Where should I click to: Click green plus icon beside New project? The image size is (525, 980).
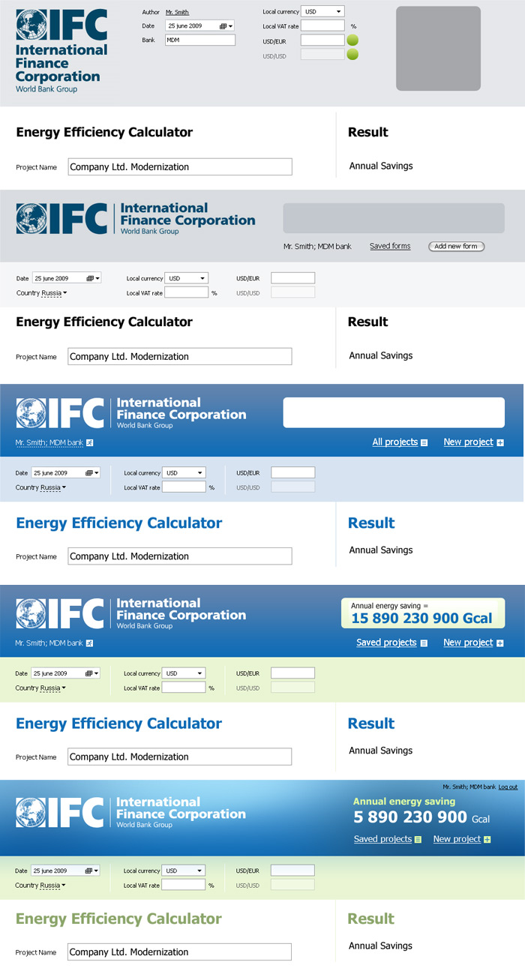487,840
